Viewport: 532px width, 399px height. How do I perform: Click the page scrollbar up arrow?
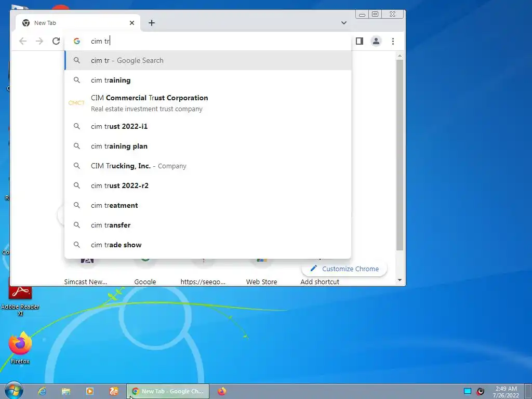point(400,55)
